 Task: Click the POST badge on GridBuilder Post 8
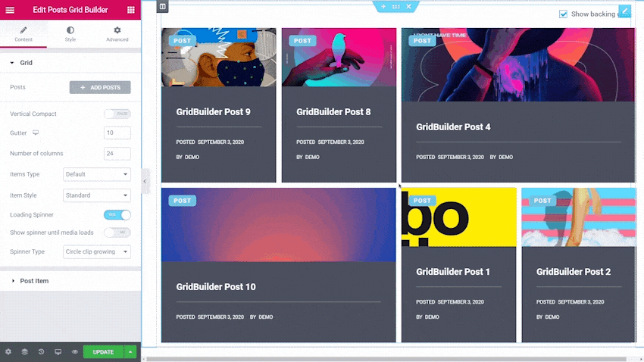pos(303,41)
